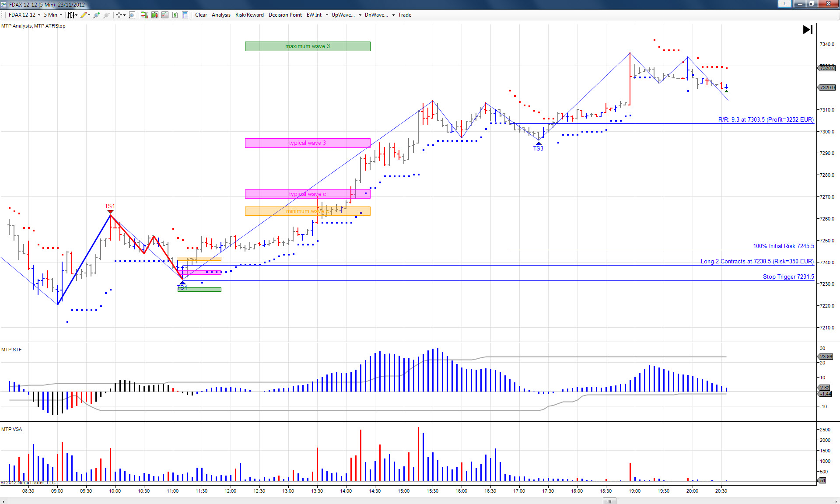Select the MTP Analysis, MTP ATRStop label

[33, 26]
